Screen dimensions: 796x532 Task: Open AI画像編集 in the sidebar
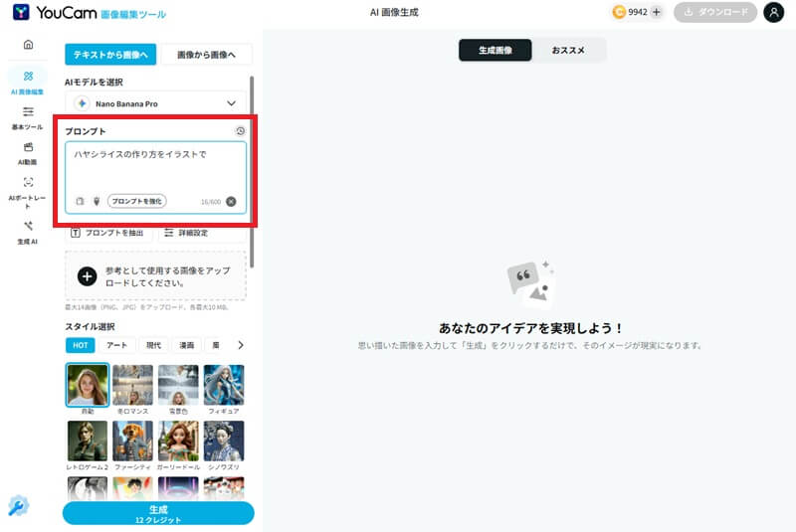[28, 83]
